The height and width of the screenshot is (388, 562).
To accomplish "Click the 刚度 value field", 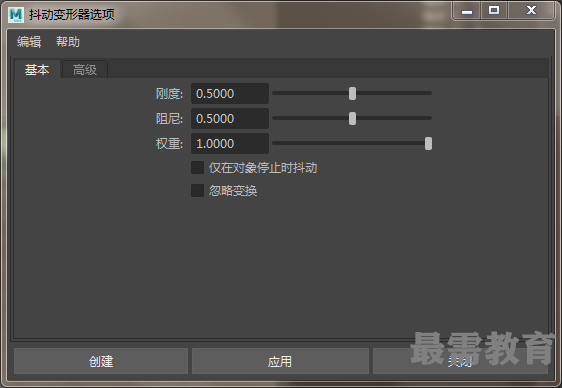I will pyautogui.click(x=230, y=94).
